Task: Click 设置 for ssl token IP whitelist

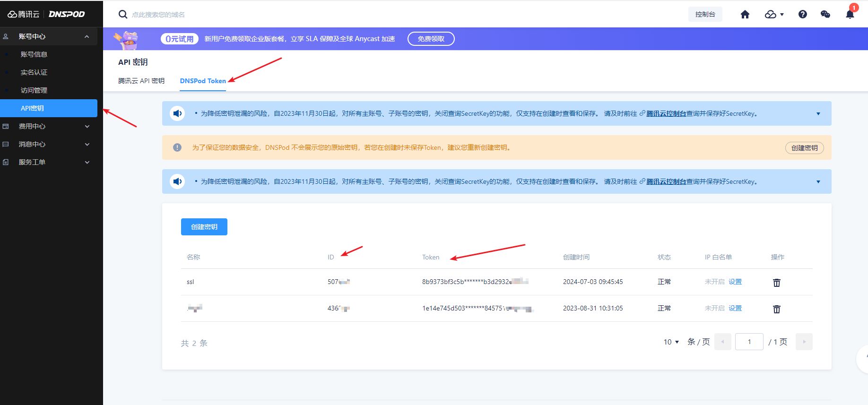Action: click(735, 282)
